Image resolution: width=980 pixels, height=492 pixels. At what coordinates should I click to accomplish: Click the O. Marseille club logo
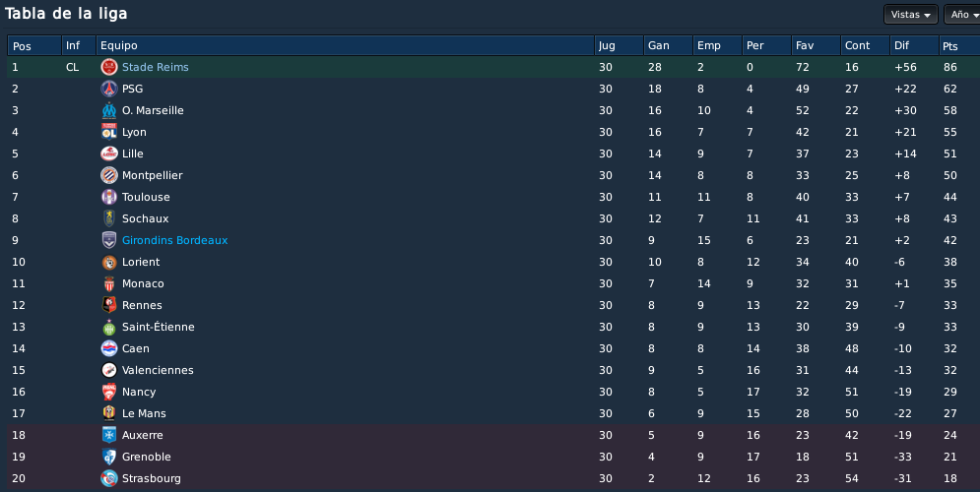(x=109, y=110)
